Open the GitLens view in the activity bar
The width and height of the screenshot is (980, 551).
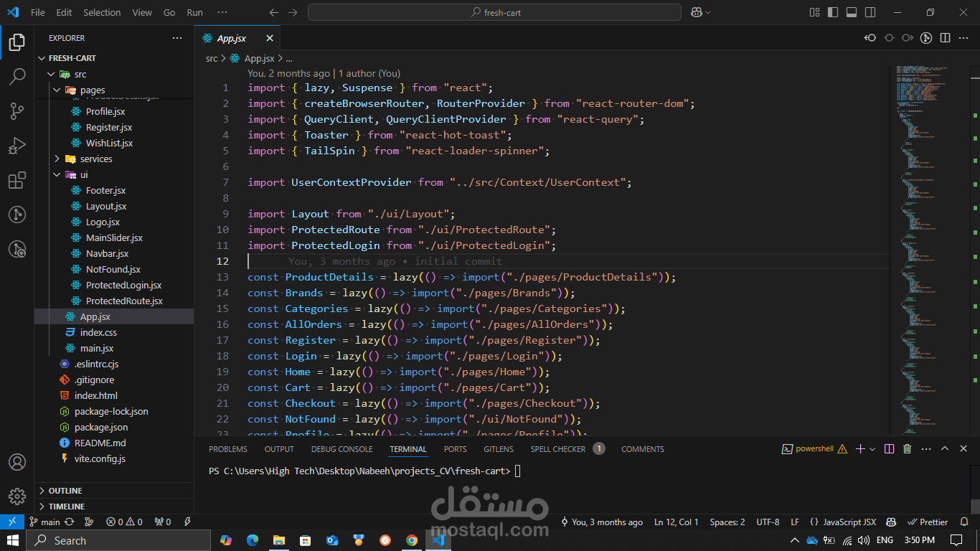17,215
